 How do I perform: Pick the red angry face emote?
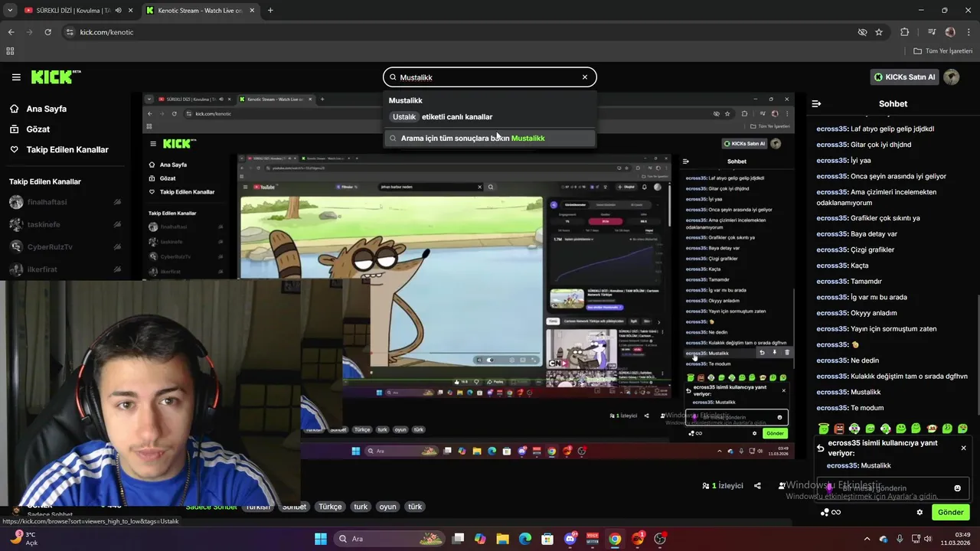pyautogui.click(x=839, y=429)
